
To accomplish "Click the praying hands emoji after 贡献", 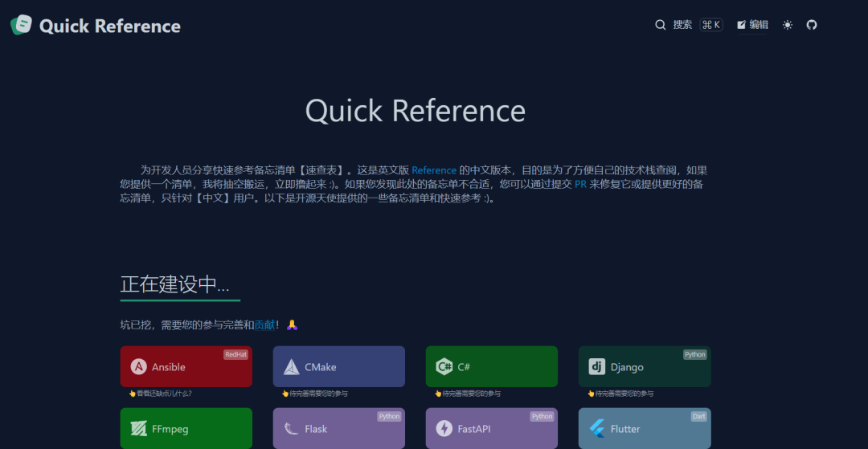I will click(x=293, y=325).
